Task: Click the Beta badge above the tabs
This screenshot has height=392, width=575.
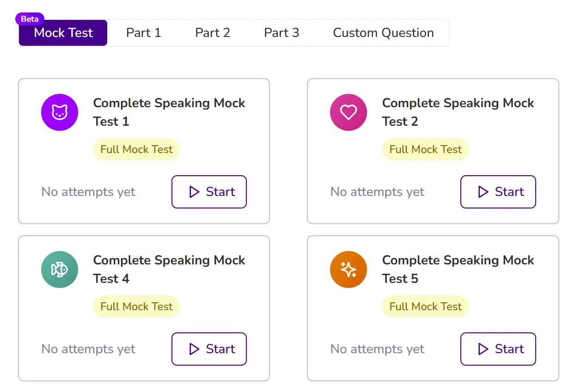Action: [x=30, y=19]
